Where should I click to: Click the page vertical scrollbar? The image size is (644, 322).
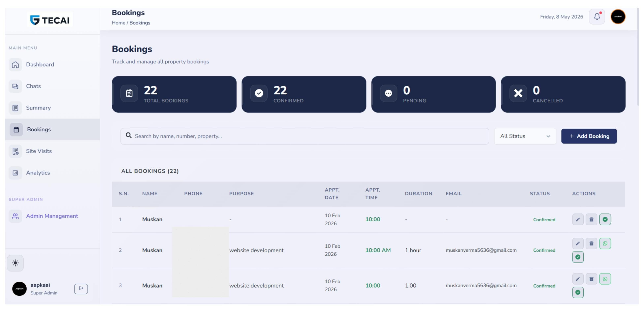[638, 56]
